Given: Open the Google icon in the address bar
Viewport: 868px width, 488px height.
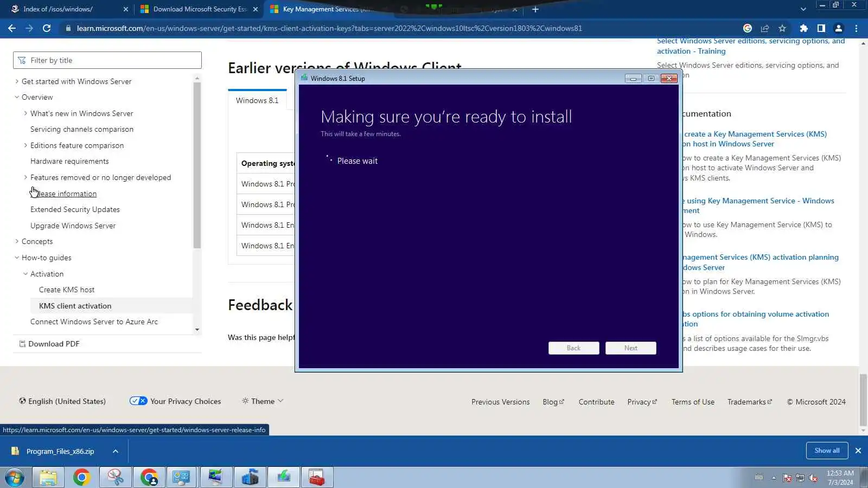Looking at the screenshot, I should [748, 28].
